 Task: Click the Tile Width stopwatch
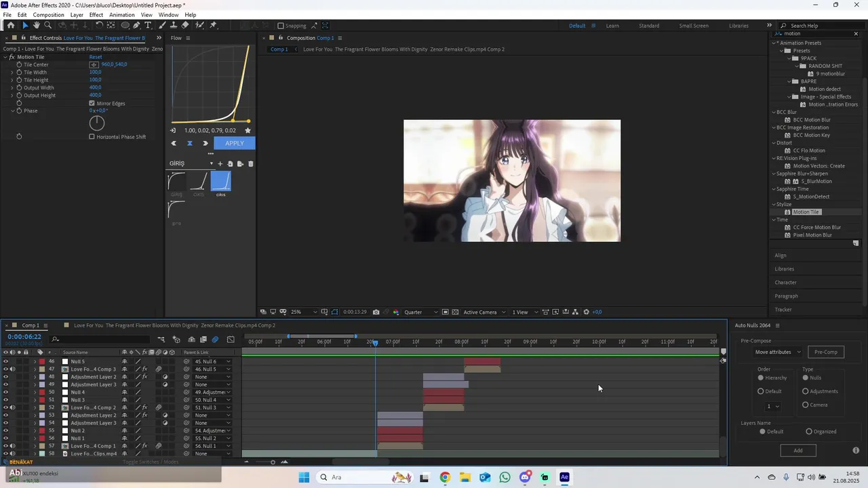pos(19,73)
